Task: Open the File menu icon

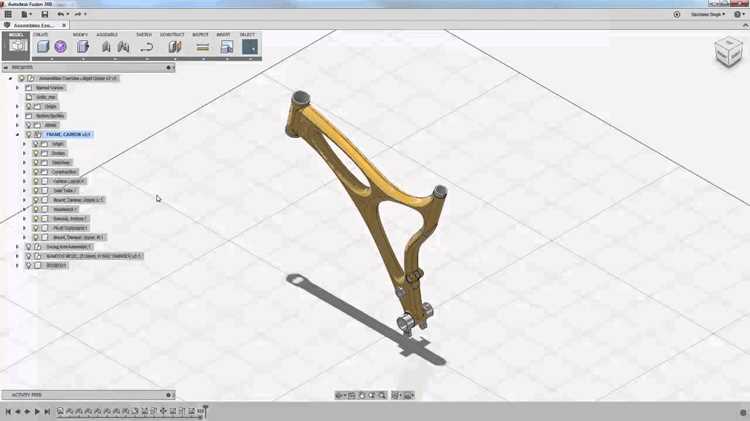Action: (x=25, y=14)
